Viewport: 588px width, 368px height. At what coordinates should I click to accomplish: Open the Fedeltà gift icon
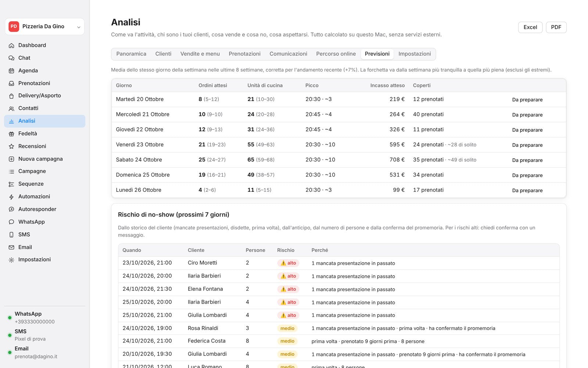11,134
